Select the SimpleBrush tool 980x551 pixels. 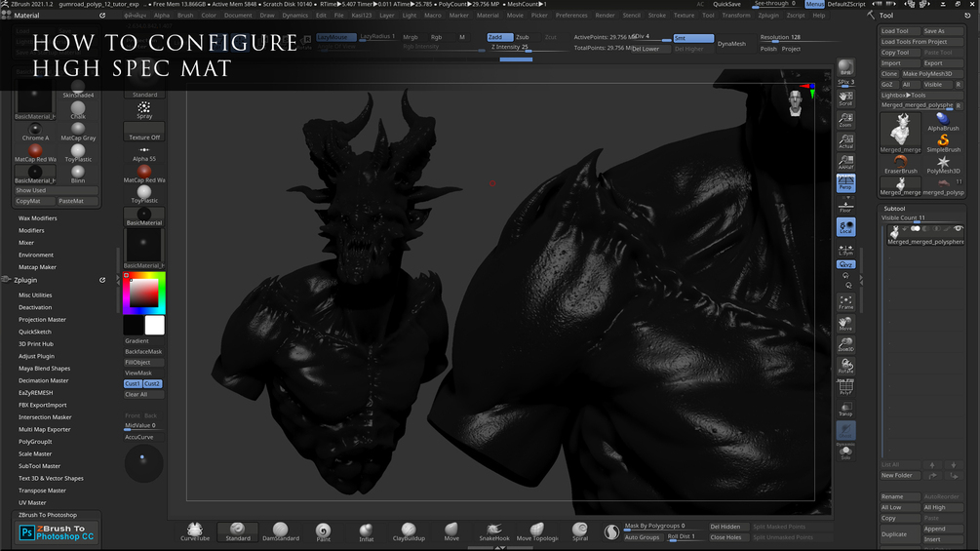(x=943, y=142)
